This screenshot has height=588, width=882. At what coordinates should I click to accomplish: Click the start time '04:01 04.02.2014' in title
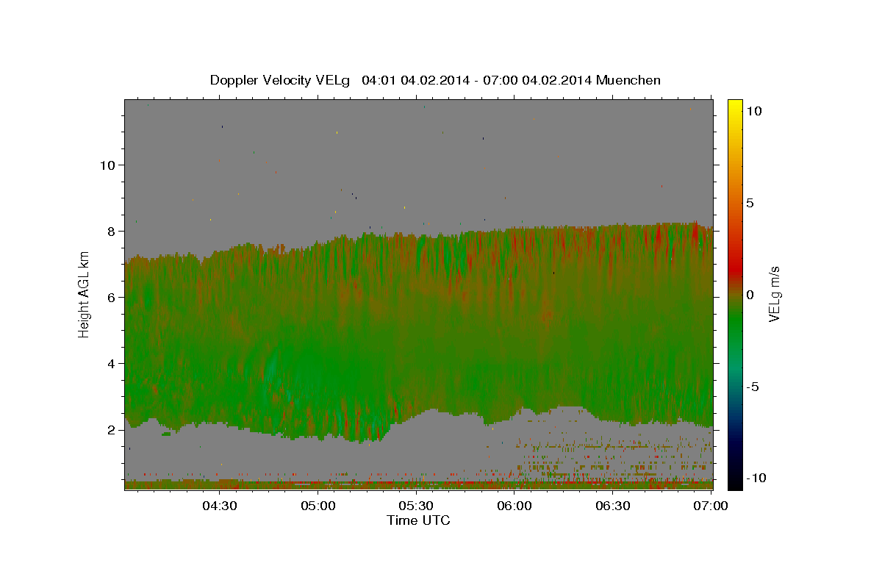pyautogui.click(x=416, y=80)
